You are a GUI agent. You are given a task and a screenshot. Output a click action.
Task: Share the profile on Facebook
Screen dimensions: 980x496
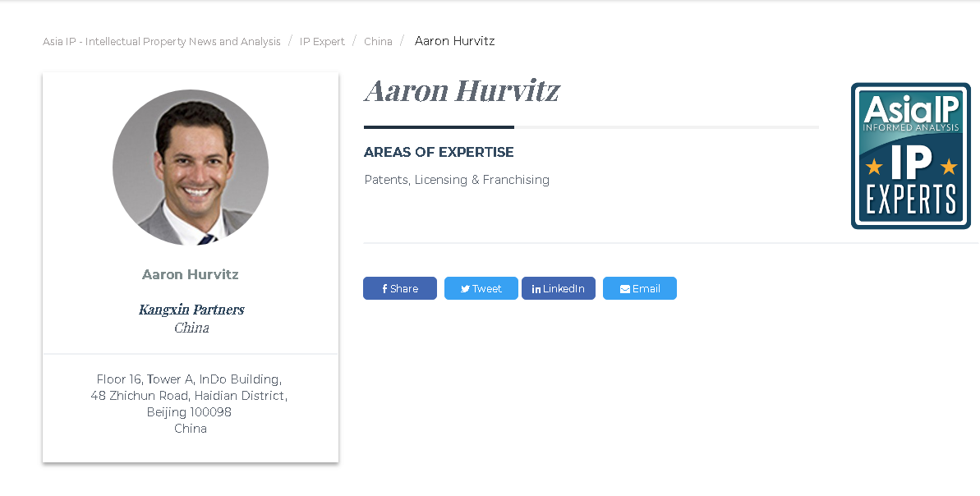point(400,288)
